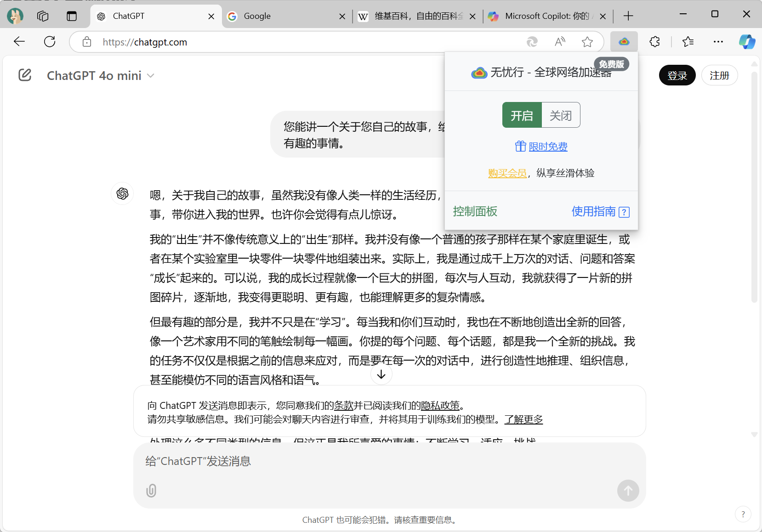Turn off accelerator with 关闭 button
Viewport: 762px width, 532px height.
[x=561, y=115]
